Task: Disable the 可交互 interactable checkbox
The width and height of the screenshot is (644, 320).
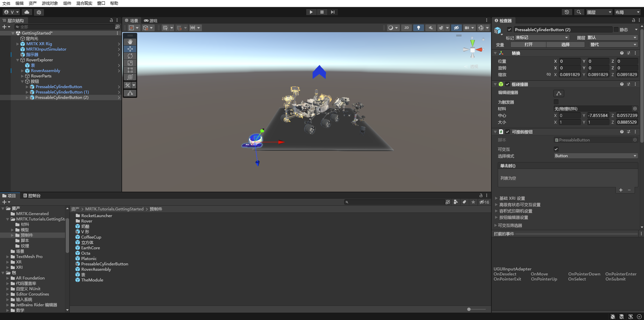Action: (556, 149)
